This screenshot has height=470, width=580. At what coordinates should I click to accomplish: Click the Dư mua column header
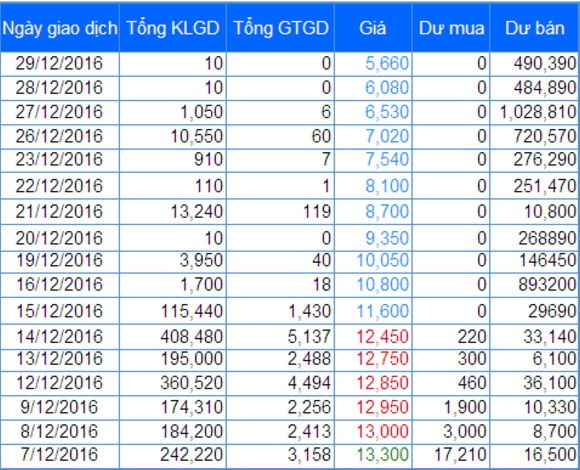(451, 28)
